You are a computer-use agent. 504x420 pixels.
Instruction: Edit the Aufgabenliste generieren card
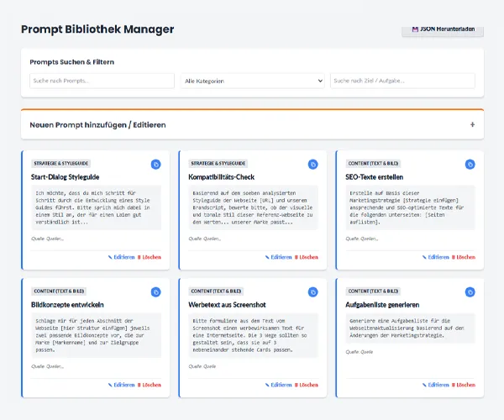[x=436, y=385]
